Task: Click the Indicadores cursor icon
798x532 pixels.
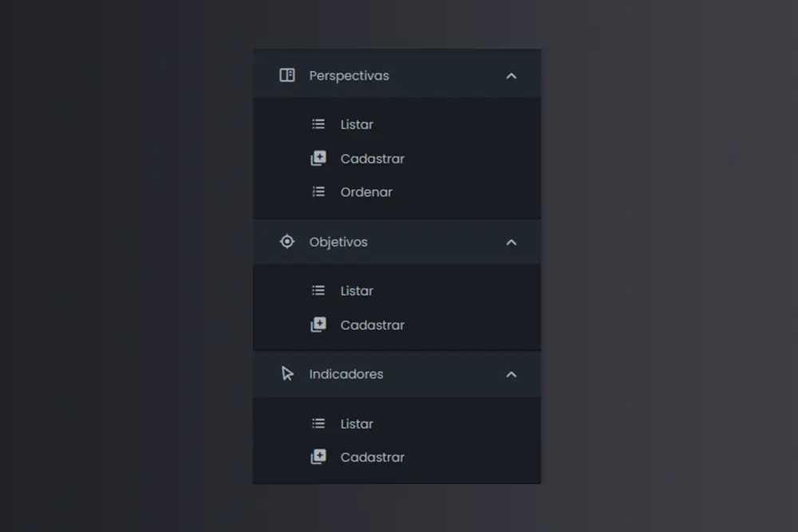Action: 287,374
